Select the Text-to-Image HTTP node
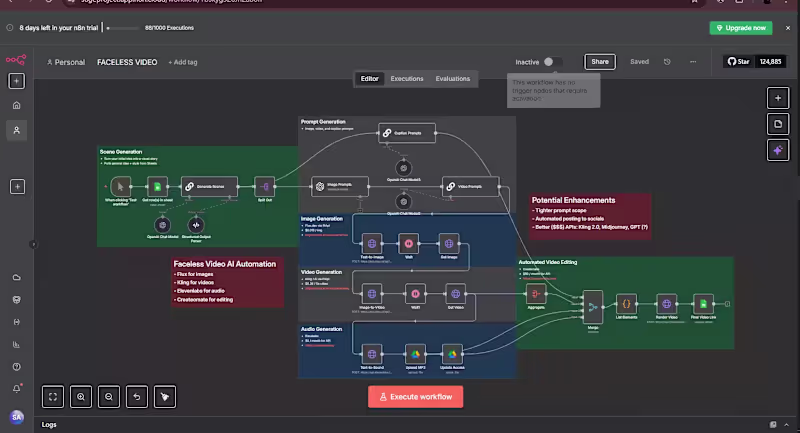This screenshot has height=433, width=800. (372, 244)
